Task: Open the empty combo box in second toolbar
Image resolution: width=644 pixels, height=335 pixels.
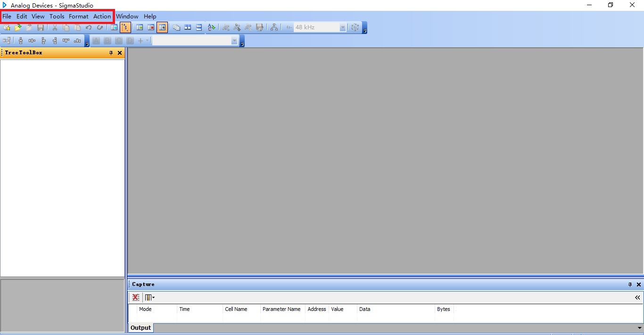Action: [234, 41]
